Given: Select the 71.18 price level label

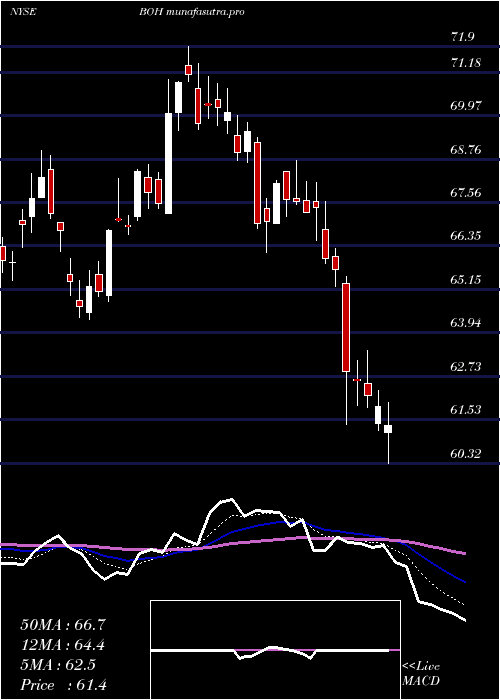Looking at the screenshot, I should pyautogui.click(x=466, y=63).
